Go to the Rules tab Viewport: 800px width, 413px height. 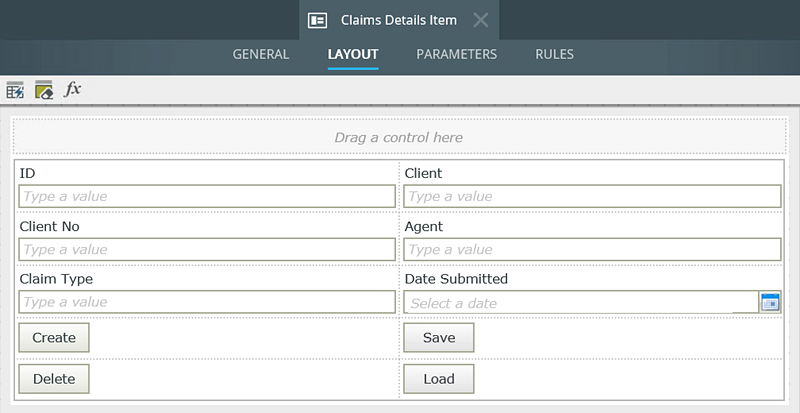554,54
